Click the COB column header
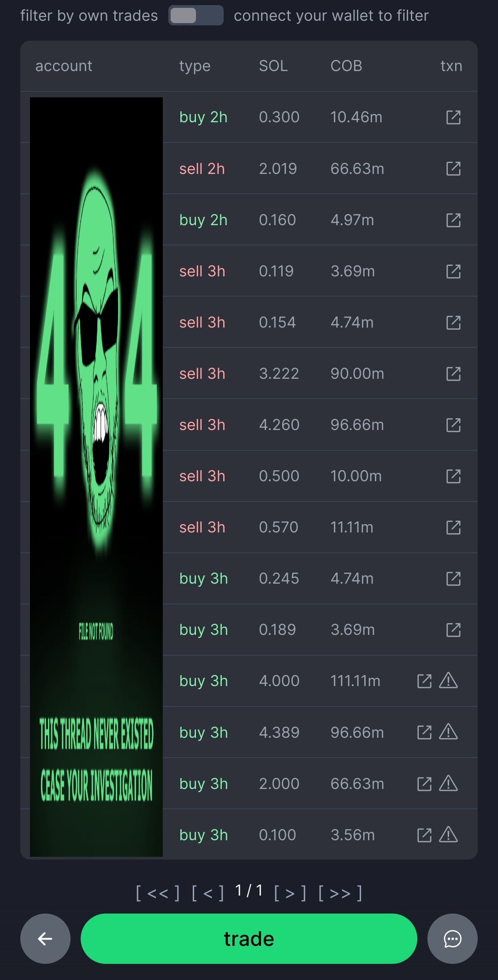 click(346, 66)
